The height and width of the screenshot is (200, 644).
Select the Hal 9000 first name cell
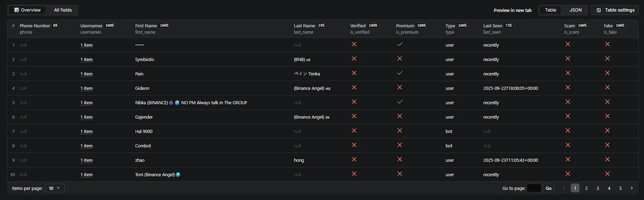click(x=144, y=132)
